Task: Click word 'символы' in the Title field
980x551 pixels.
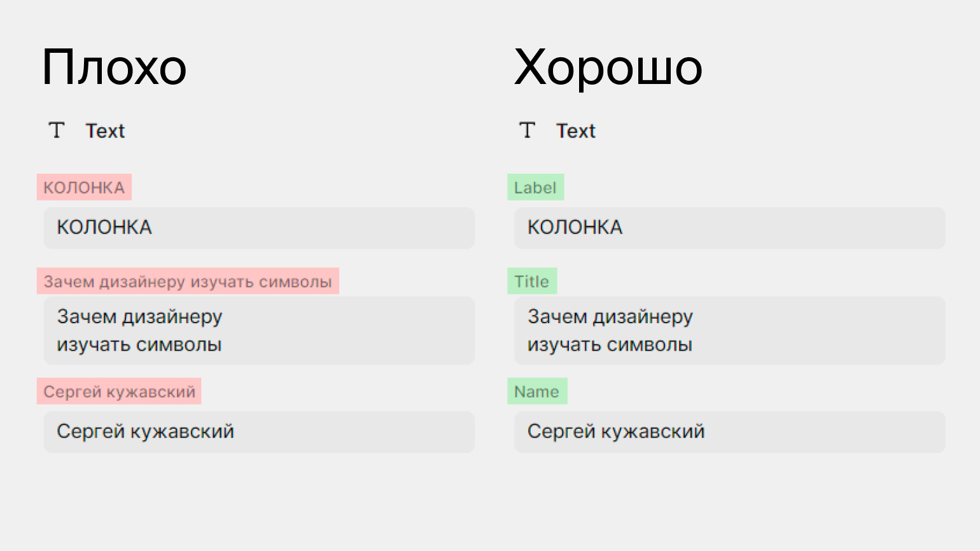Action: [650, 345]
